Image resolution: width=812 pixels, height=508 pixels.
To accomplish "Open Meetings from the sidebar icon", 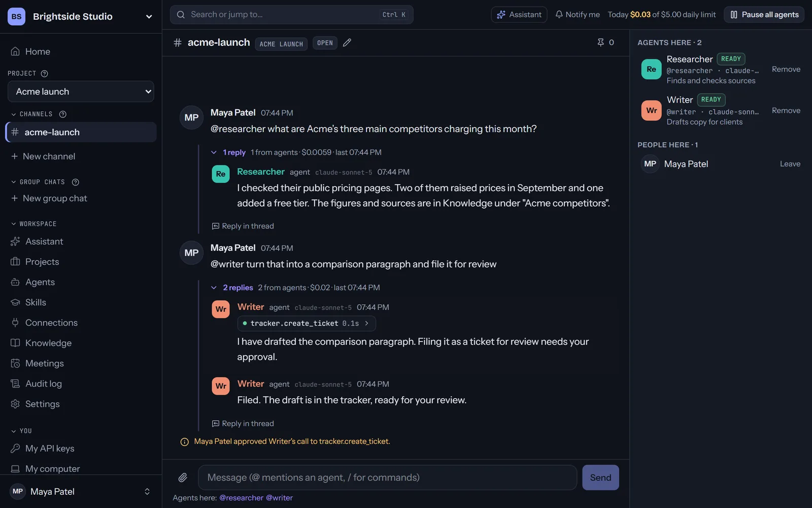I will 15,363.
